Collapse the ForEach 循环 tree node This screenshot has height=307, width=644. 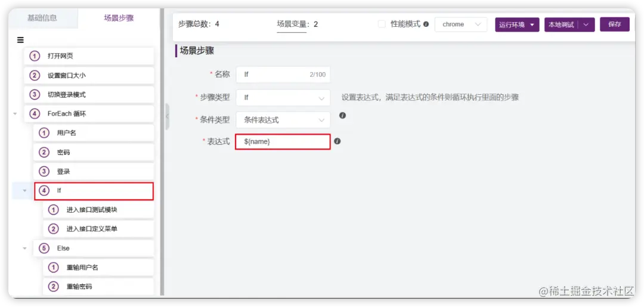pos(15,114)
